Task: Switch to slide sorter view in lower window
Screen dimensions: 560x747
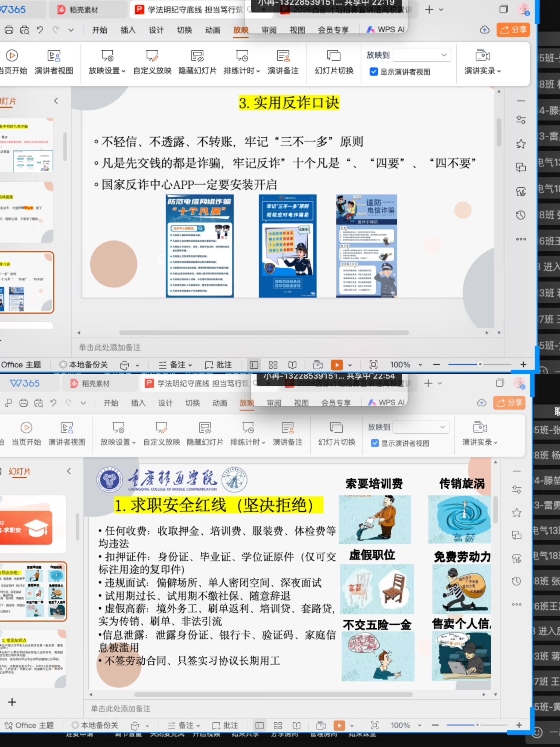Action: (278, 725)
